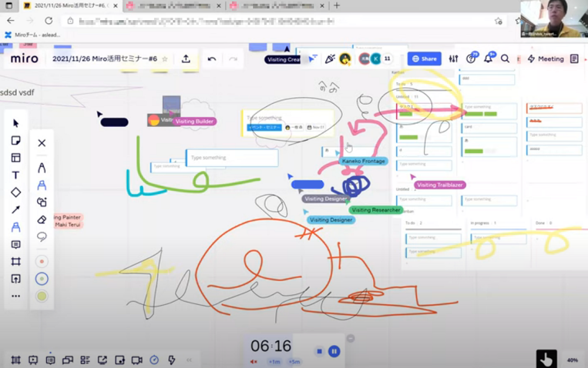Viewport: 588px width, 368px height.
Task: Open the 40% zoom level control
Action: [x=572, y=360]
